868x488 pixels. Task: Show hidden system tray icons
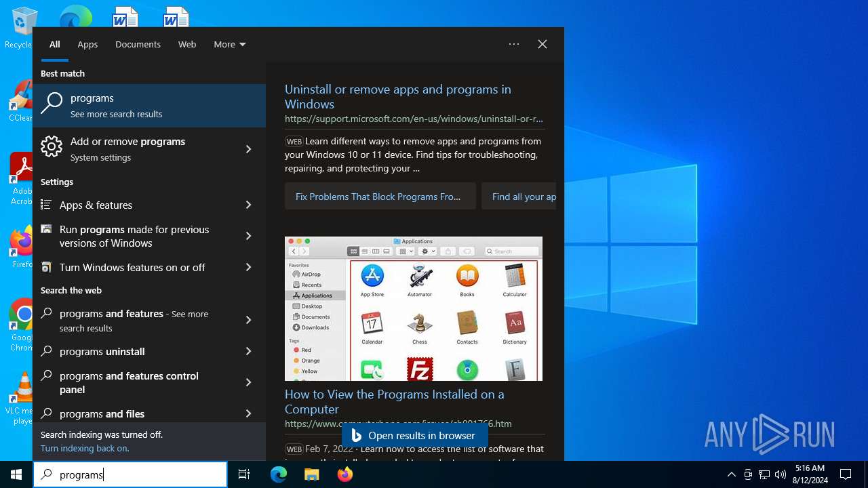tap(731, 474)
